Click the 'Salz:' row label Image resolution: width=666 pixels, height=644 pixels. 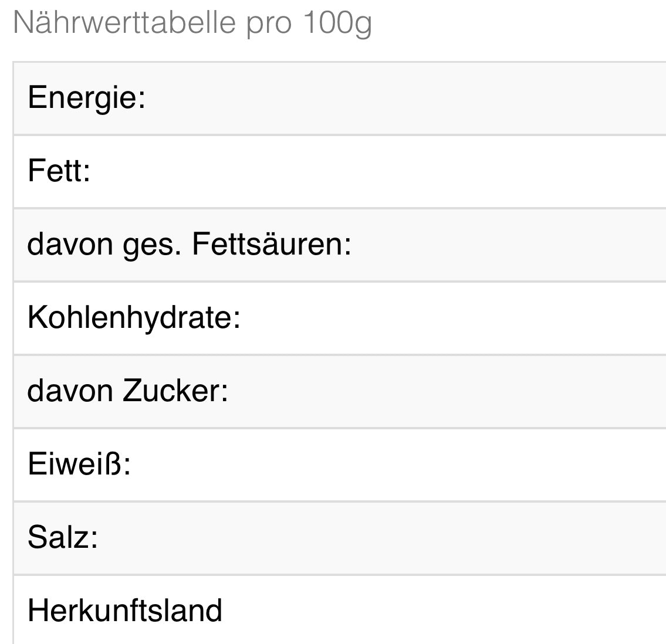click(63, 537)
